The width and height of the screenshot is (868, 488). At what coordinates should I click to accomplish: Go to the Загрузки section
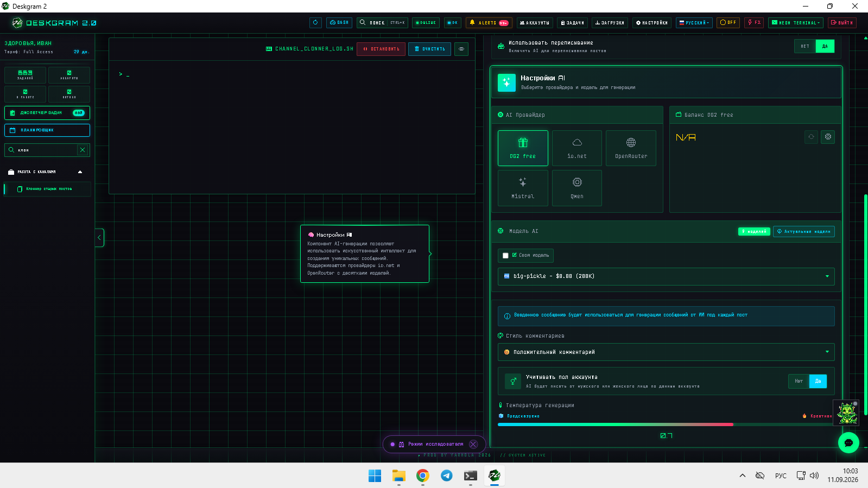pos(610,23)
